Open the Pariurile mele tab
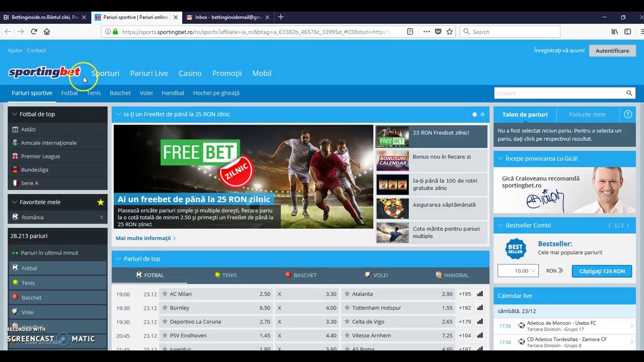Screen dimensions: 644x362 [x=587, y=114]
